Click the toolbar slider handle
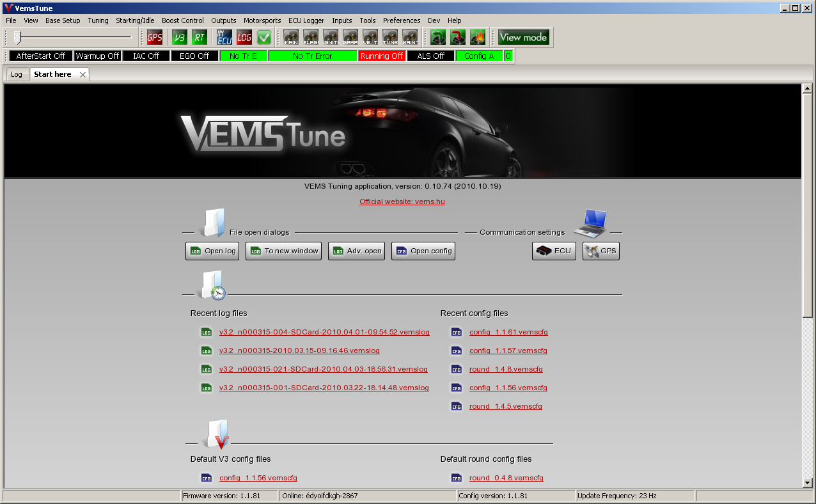The image size is (816, 504). [18, 37]
